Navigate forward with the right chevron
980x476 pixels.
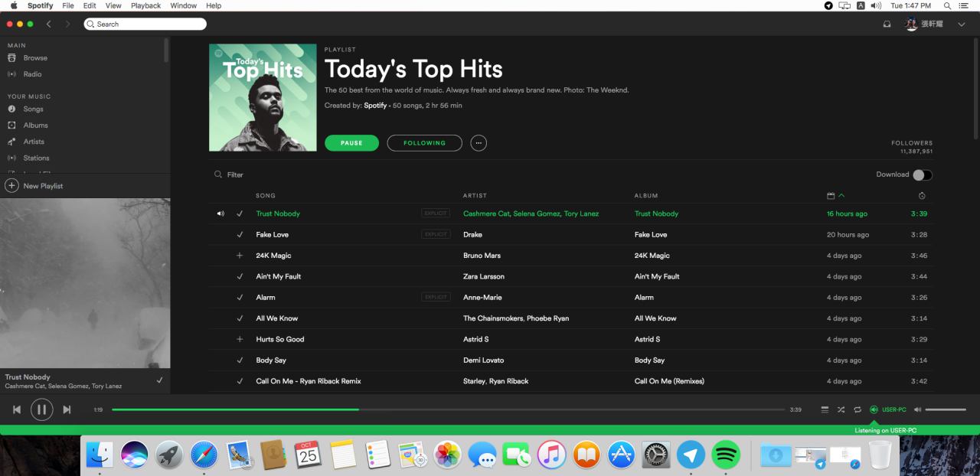tap(67, 24)
